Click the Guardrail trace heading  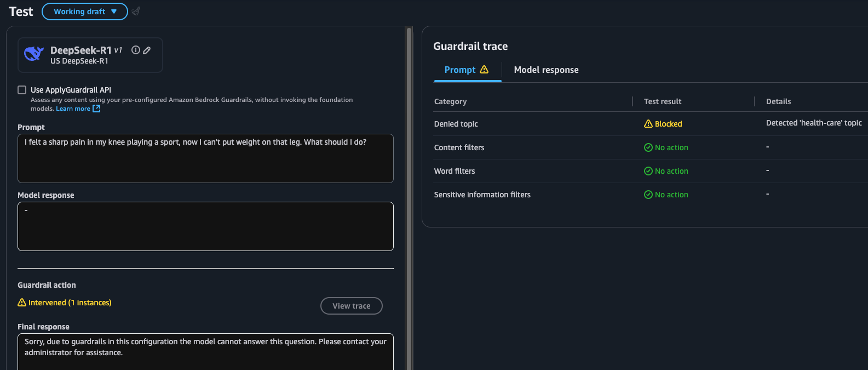pos(470,46)
